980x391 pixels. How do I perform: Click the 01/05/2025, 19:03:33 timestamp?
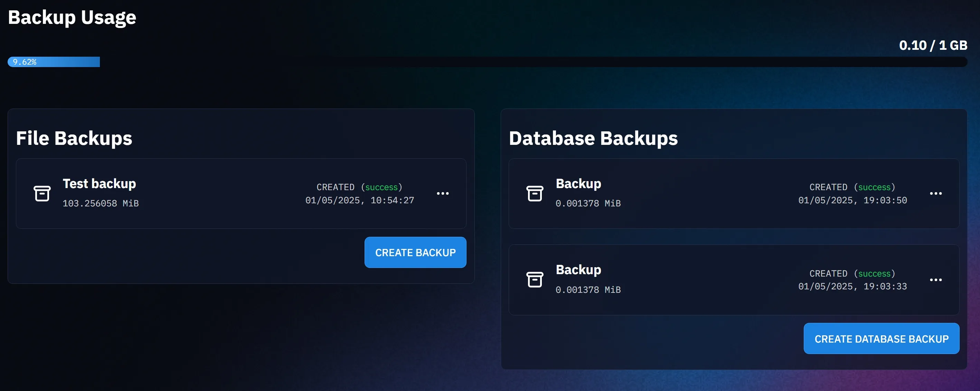click(x=852, y=286)
